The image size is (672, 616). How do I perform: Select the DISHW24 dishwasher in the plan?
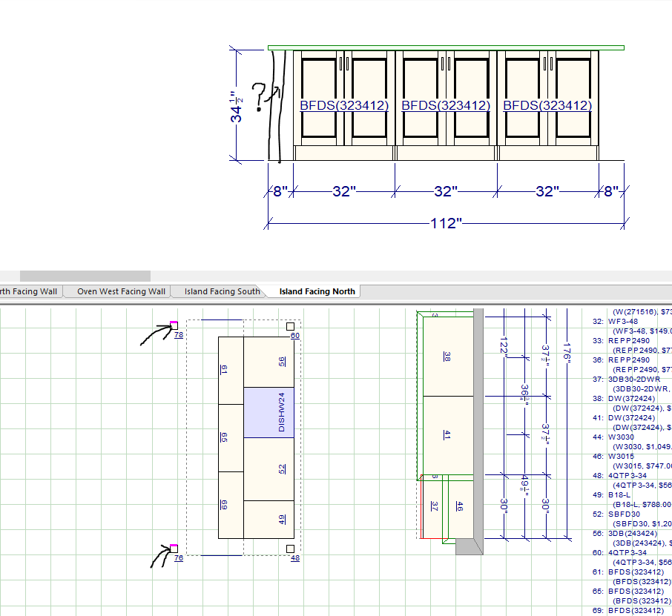click(x=269, y=412)
